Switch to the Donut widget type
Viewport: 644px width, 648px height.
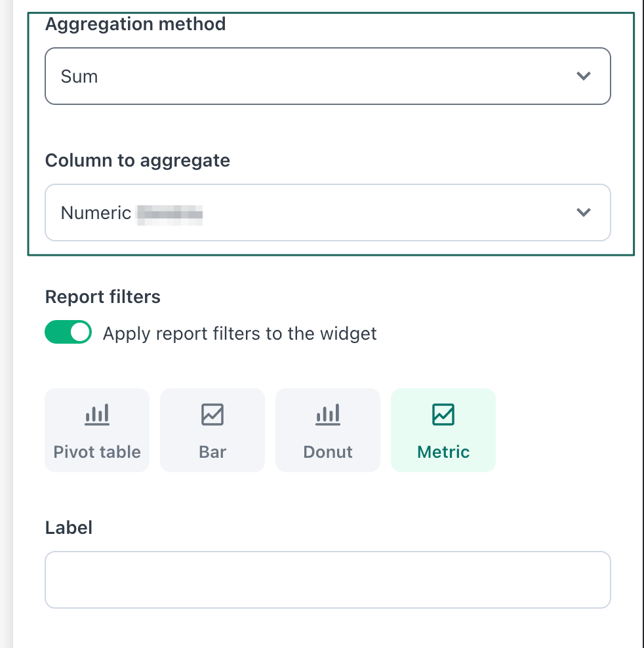click(328, 452)
